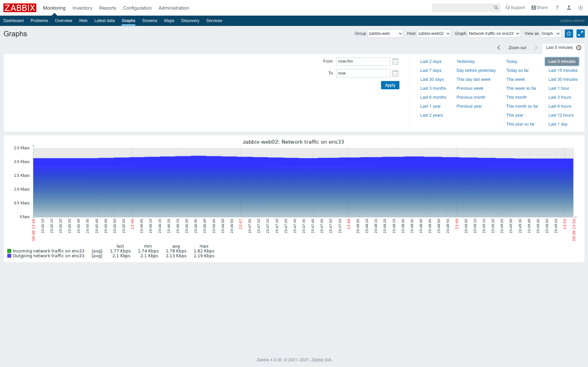
Task: Select the Last 1 hour period
Action: pyautogui.click(x=559, y=88)
